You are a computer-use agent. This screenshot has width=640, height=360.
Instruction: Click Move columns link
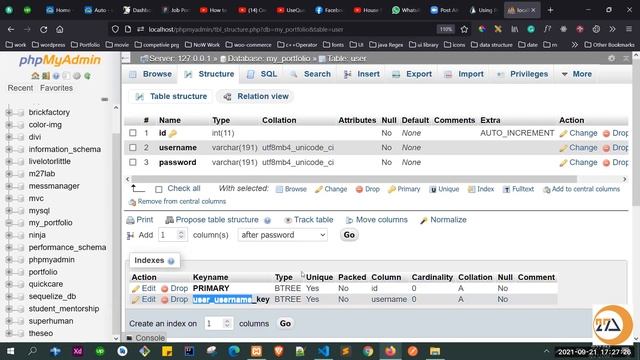point(382,220)
